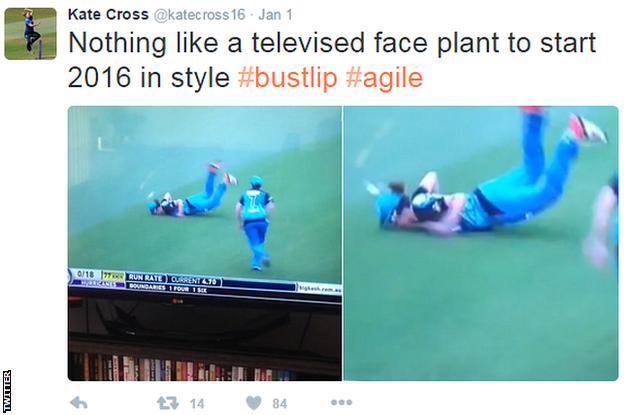624x415 pixels.
Task: Open the more options ellipsis icon
Action: [x=341, y=402]
